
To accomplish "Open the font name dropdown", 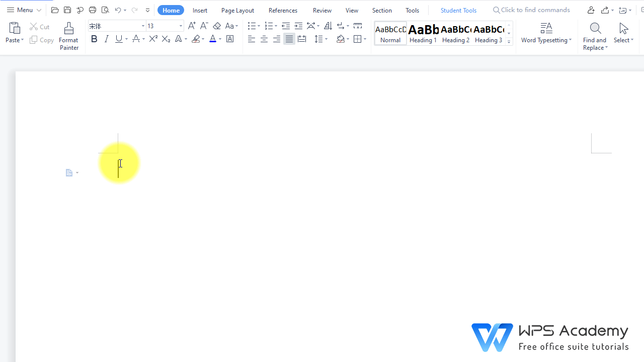I will (x=142, y=26).
